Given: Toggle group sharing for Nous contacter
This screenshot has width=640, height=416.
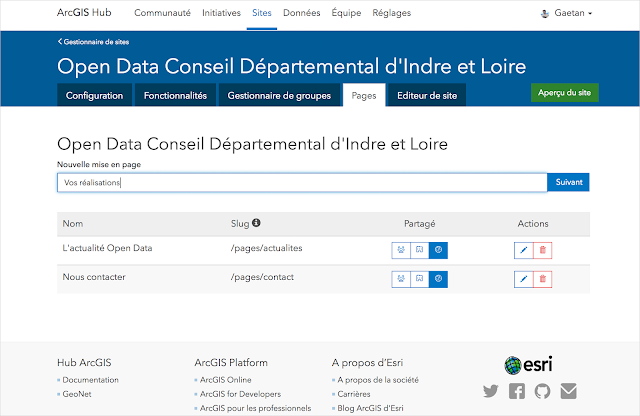Looking at the screenshot, I should (400, 279).
